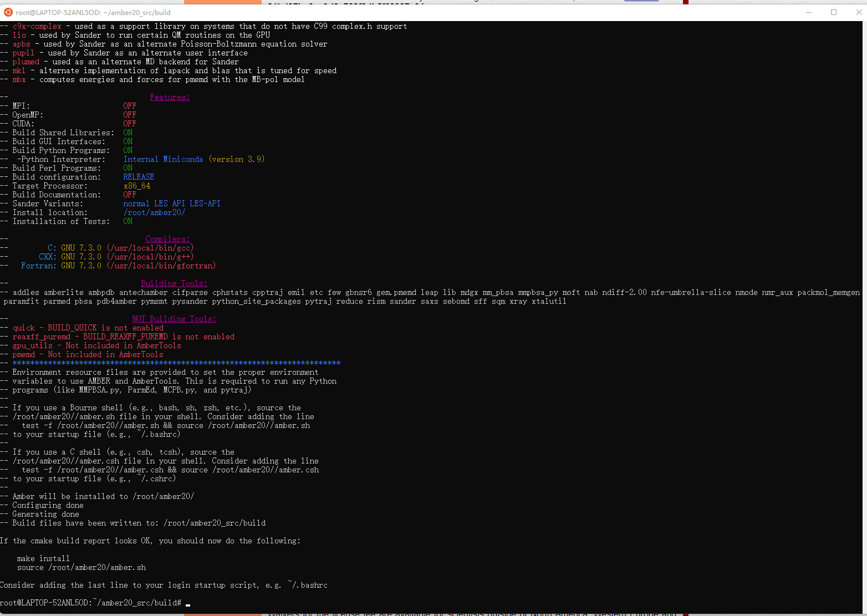Screen dimensions: 867x616
Task: Click 'cpptraj' in the building tools list
Action: (268, 292)
